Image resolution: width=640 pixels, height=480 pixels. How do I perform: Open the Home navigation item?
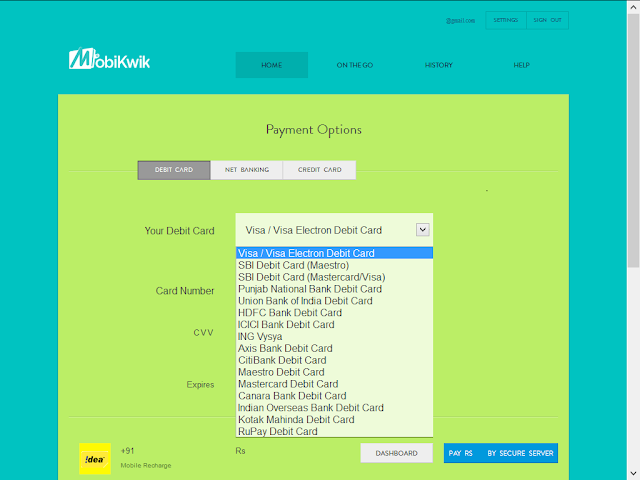tap(271, 65)
